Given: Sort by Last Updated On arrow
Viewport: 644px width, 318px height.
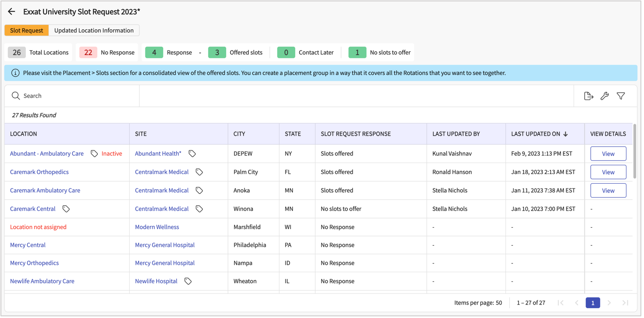Looking at the screenshot, I should [565, 134].
